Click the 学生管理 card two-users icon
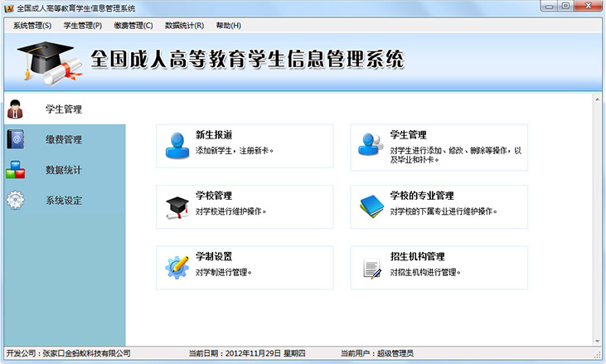 click(371, 144)
